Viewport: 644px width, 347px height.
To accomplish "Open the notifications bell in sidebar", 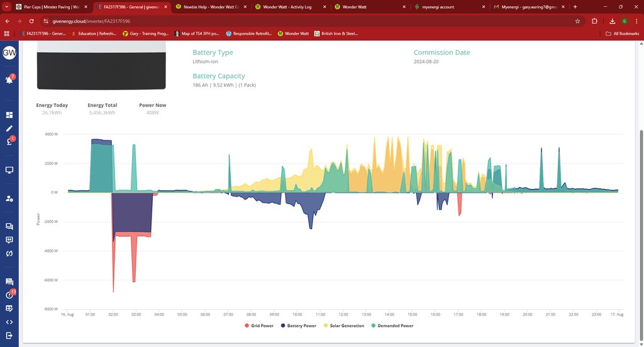I will click(x=9, y=80).
